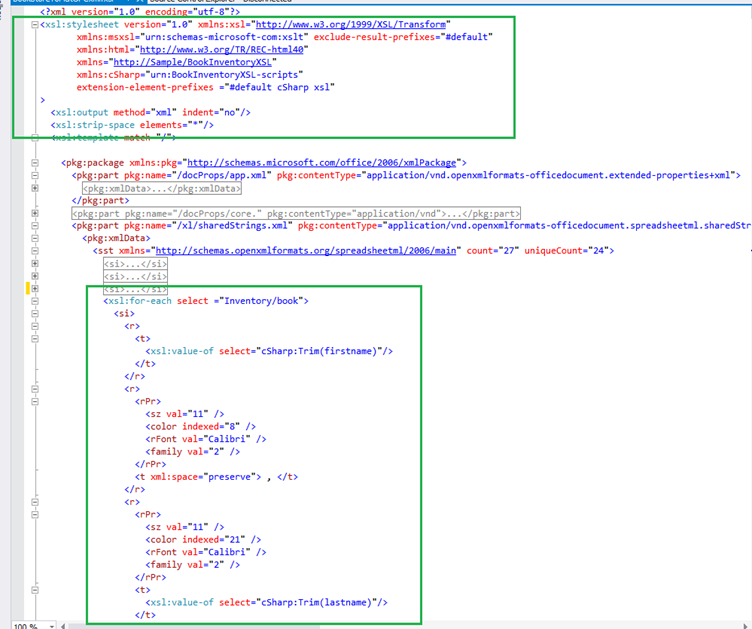Click the indent="no" attribute
752x629 pixels.
pos(211,112)
